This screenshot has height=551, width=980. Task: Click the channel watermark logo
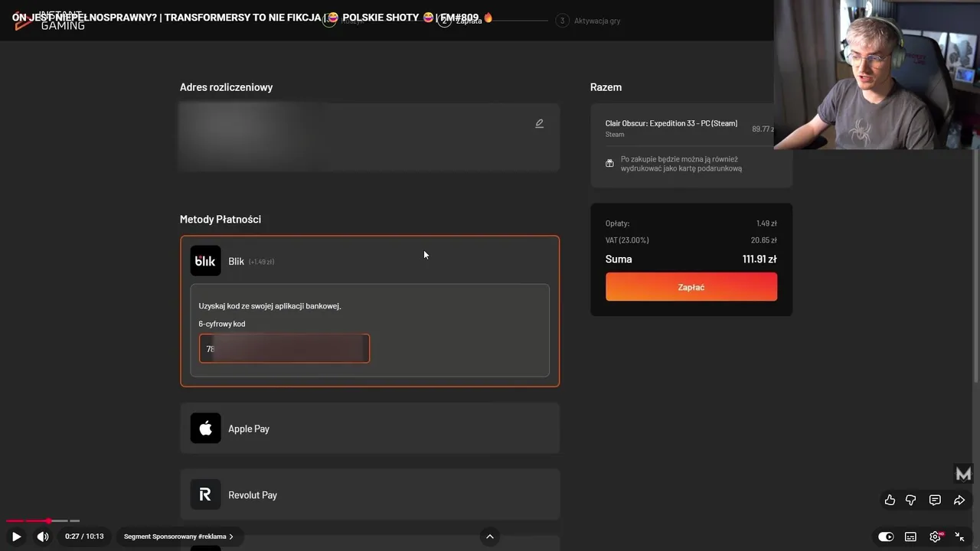(963, 474)
